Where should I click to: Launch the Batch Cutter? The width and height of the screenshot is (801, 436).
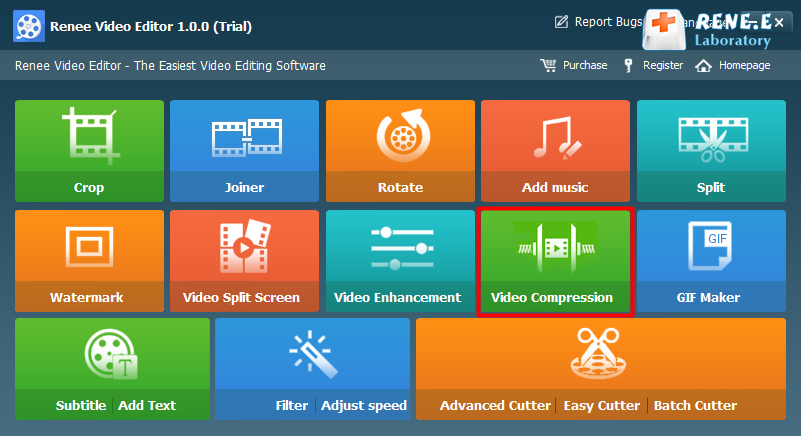695,405
